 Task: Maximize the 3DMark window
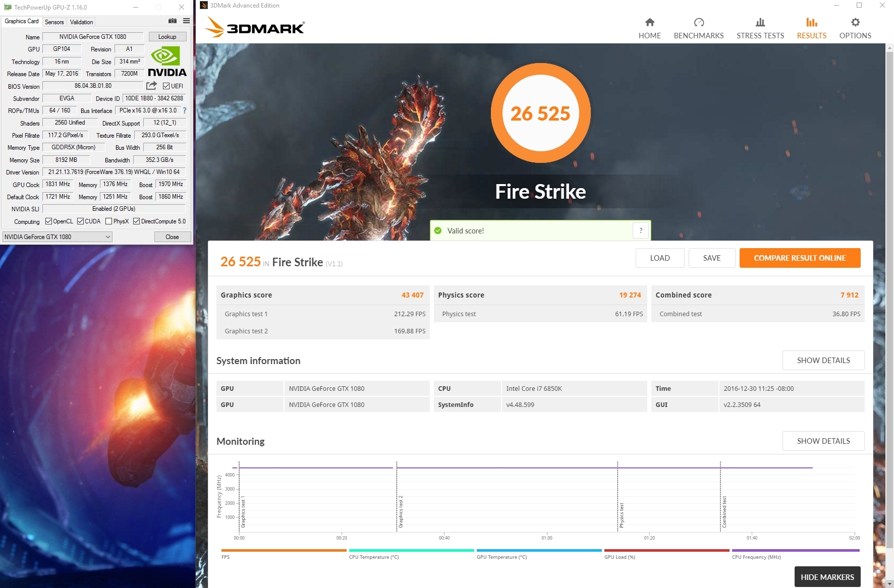pos(859,6)
